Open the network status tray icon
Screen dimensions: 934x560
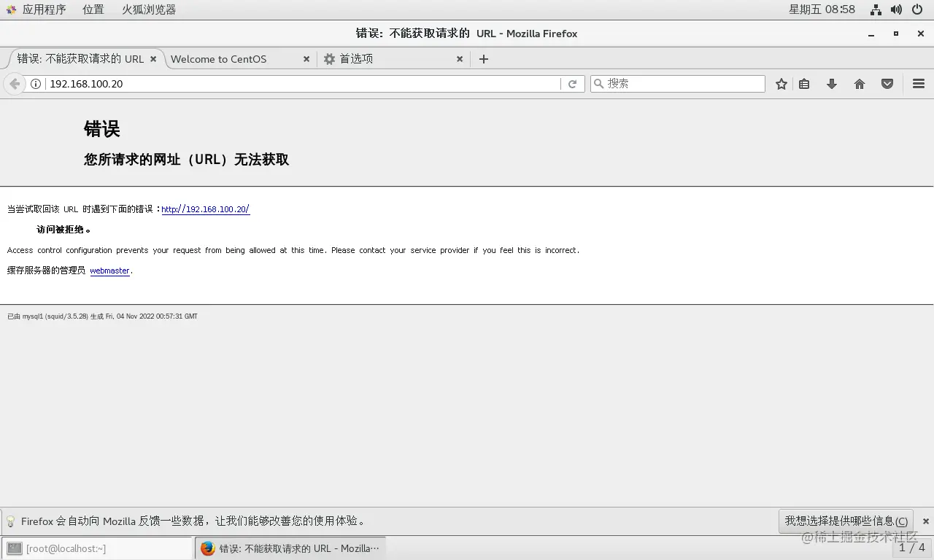(x=876, y=9)
